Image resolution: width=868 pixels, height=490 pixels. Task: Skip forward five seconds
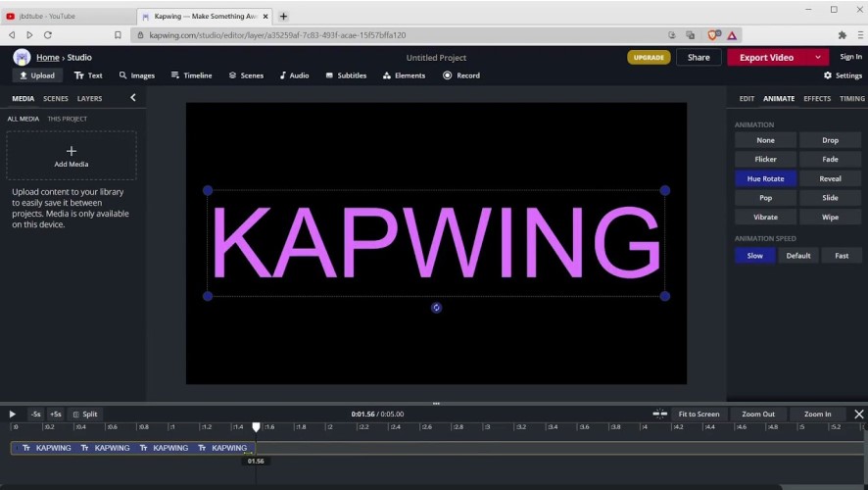coord(56,414)
